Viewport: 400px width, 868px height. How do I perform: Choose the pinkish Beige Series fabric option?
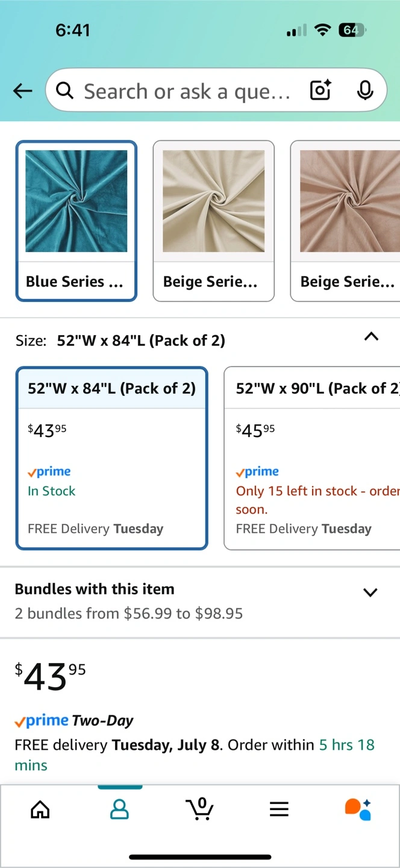[345, 221]
